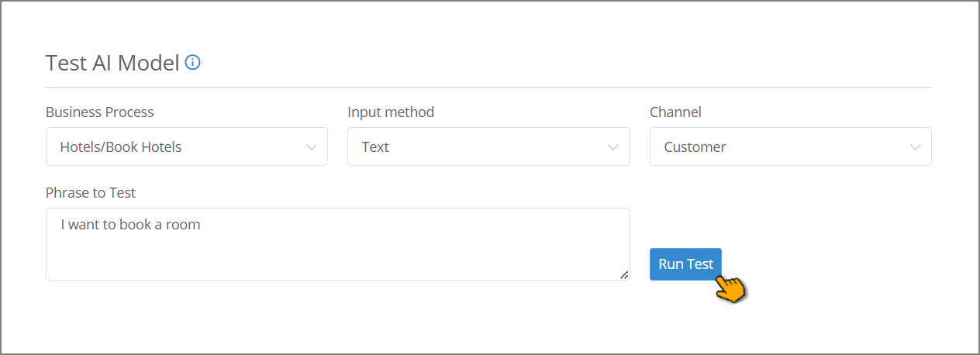This screenshot has height=355, width=980.
Task: Click the Input method label
Action: [x=391, y=112]
